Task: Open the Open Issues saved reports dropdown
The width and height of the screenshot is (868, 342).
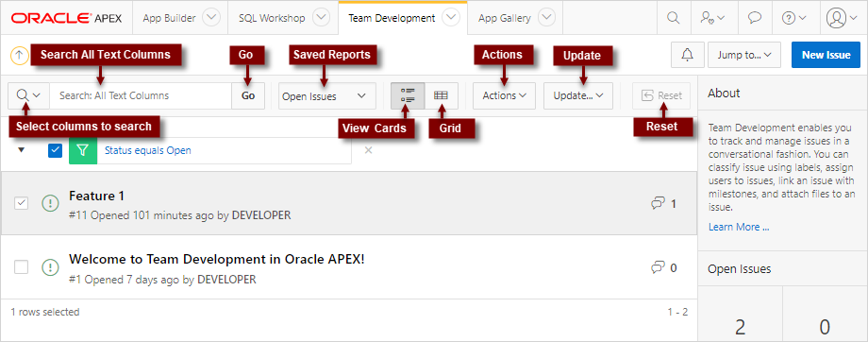Action: [x=327, y=96]
